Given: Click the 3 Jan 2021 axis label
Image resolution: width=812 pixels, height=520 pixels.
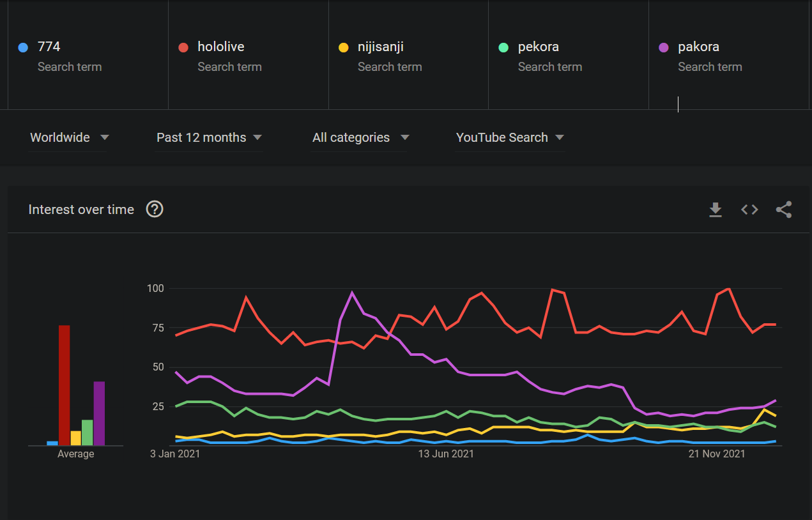Looking at the screenshot, I should click(175, 454).
